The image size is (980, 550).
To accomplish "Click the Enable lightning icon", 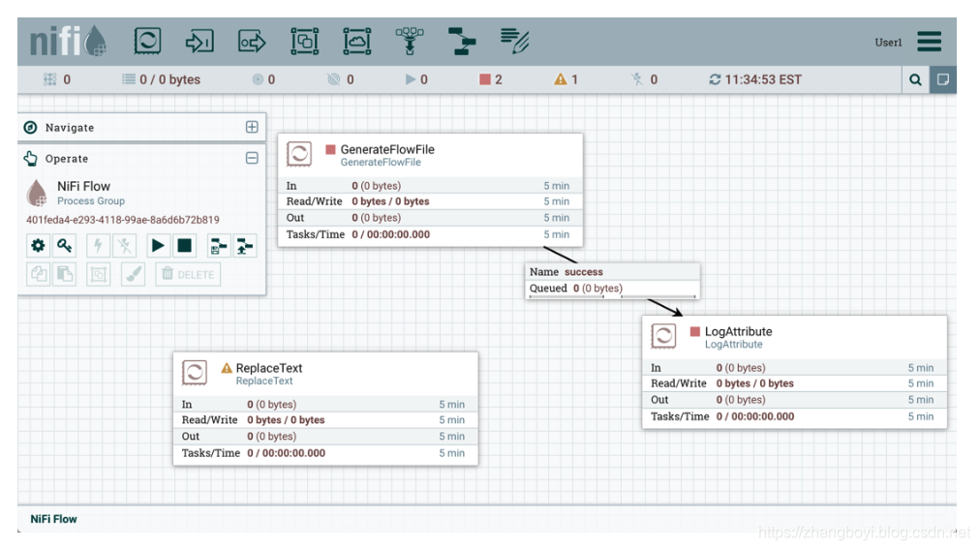I will click(98, 246).
